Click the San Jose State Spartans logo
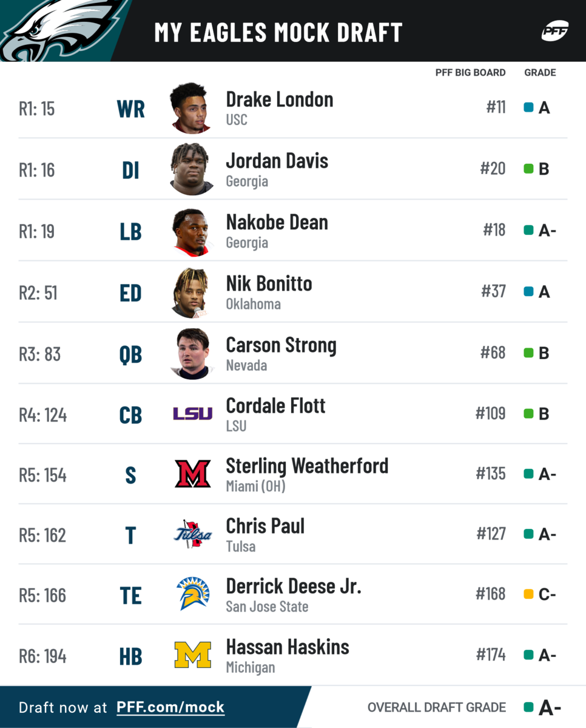This screenshot has width=586, height=728. 192,594
